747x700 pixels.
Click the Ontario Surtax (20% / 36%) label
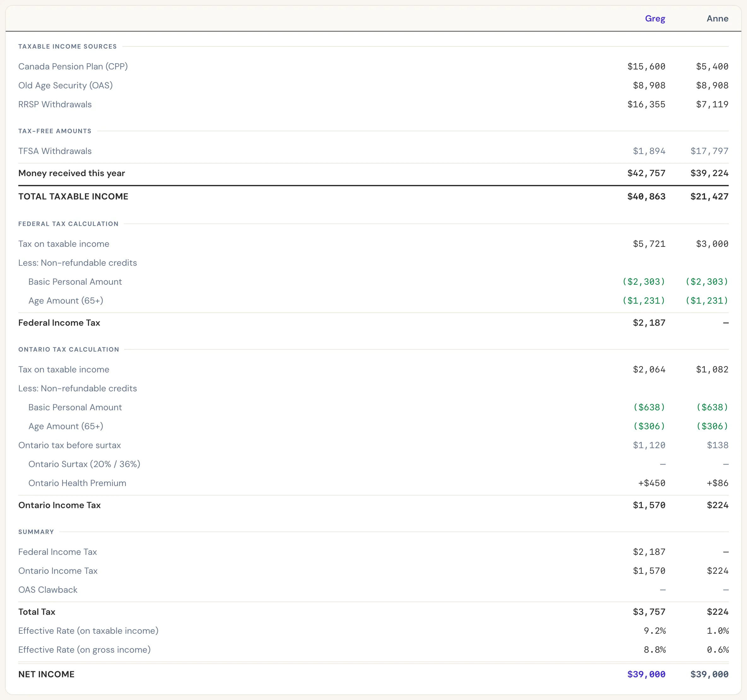[84, 464]
